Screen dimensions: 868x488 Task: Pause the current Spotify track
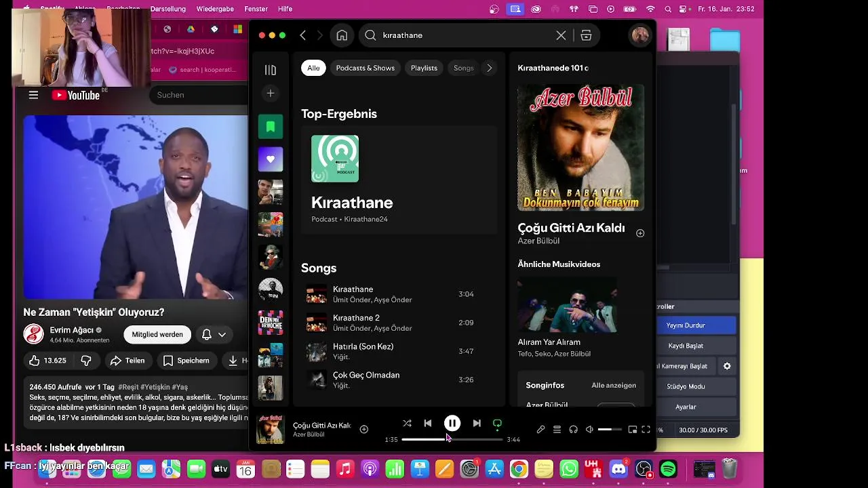point(452,424)
